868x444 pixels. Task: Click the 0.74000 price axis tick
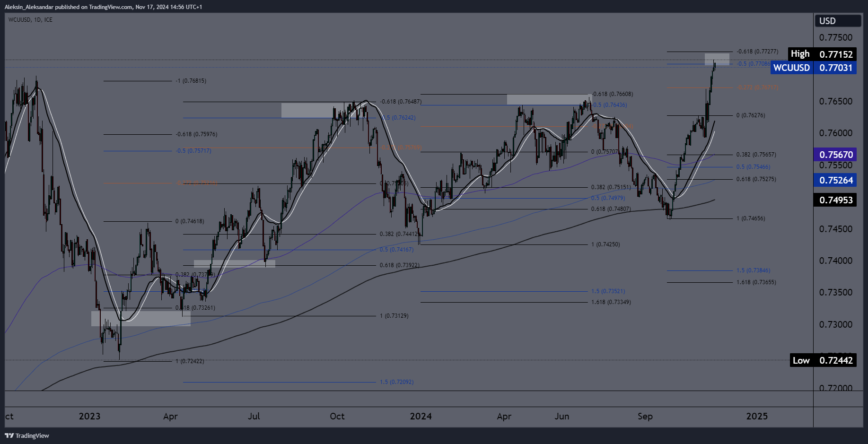click(x=835, y=261)
